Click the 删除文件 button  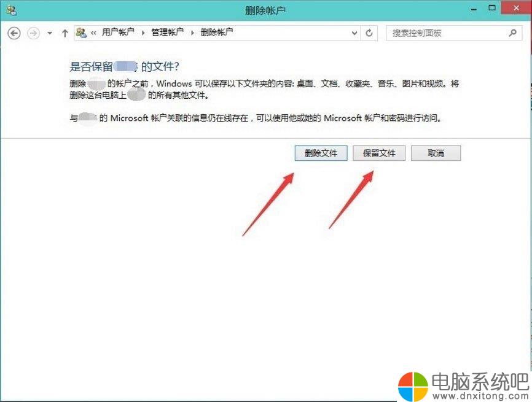tap(321, 153)
